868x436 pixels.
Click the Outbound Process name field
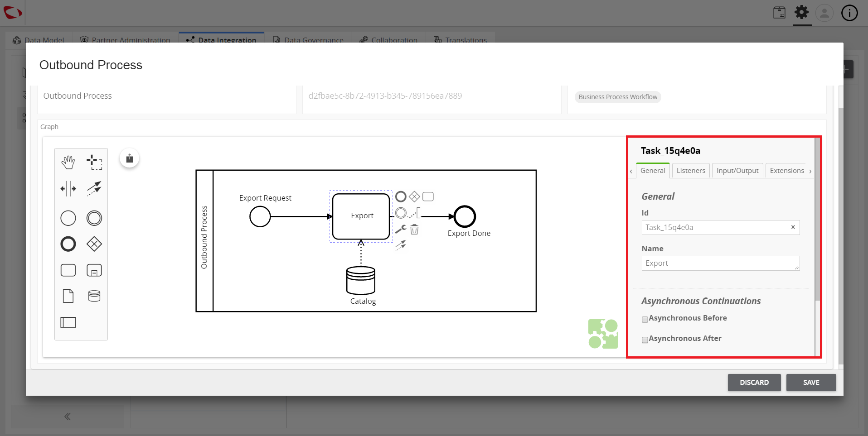(167, 96)
